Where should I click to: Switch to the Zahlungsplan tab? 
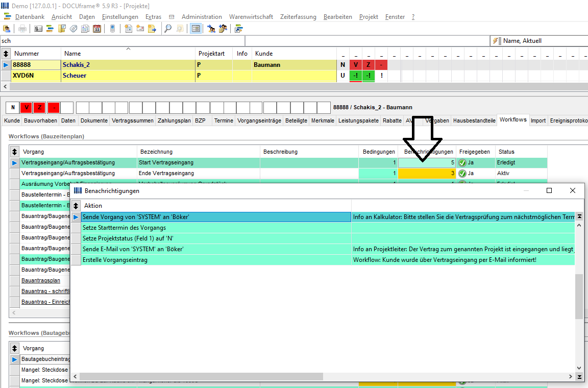click(x=174, y=120)
